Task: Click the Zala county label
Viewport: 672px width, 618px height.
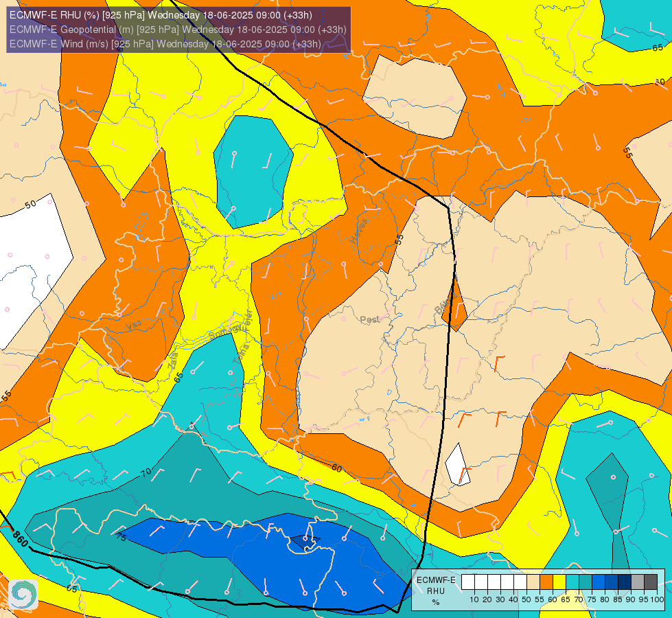Action: (x=173, y=360)
